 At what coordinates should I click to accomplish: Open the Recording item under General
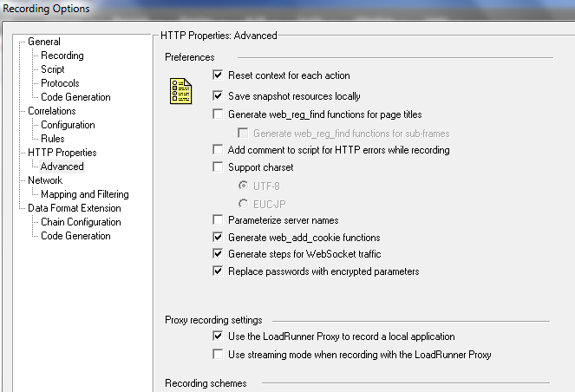coord(62,56)
